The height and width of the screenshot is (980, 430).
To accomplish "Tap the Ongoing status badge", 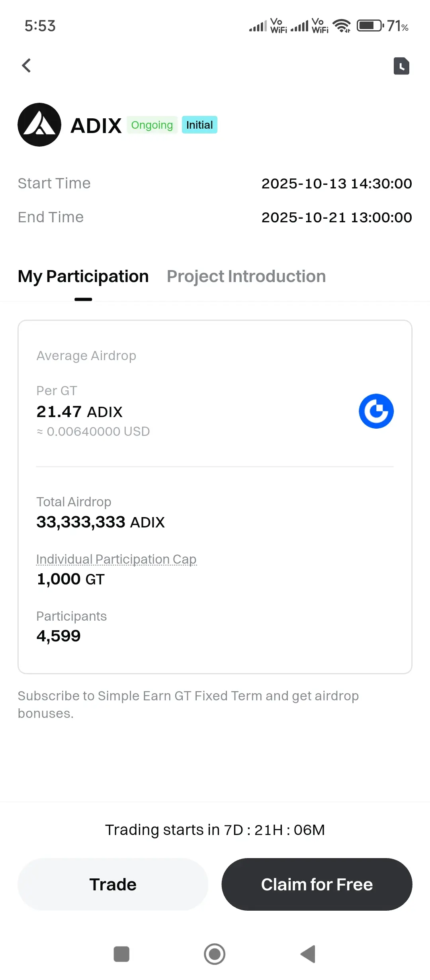I will click(152, 125).
